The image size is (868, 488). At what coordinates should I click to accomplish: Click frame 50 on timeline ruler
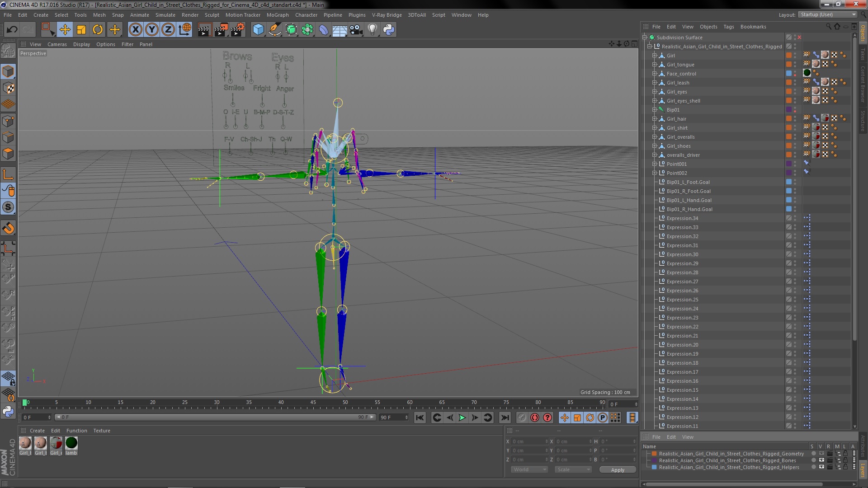point(345,403)
